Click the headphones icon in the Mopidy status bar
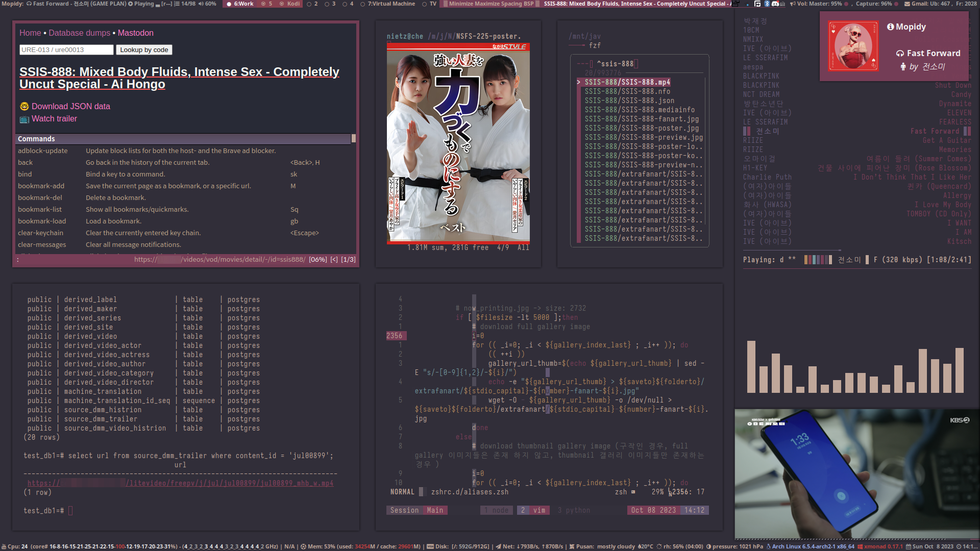The width and height of the screenshot is (980, 551). [x=29, y=4]
